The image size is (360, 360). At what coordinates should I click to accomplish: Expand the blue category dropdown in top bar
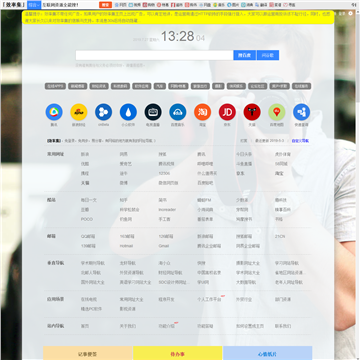(x=34, y=5)
